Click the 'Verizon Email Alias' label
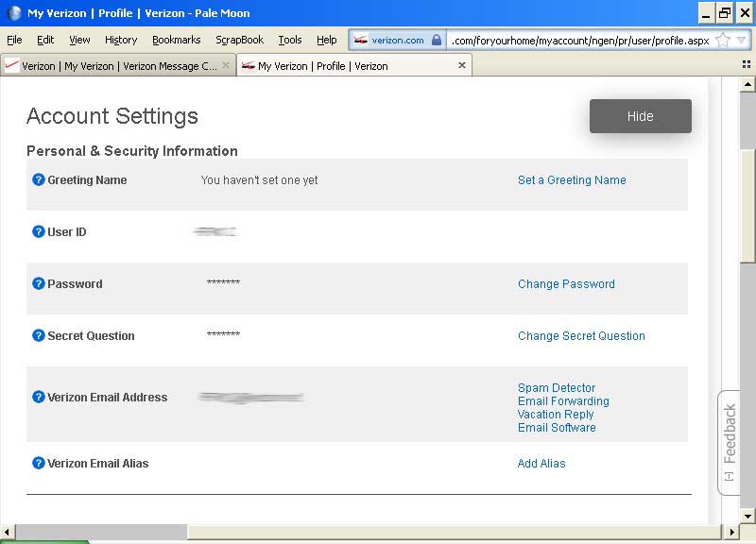 tap(98, 464)
